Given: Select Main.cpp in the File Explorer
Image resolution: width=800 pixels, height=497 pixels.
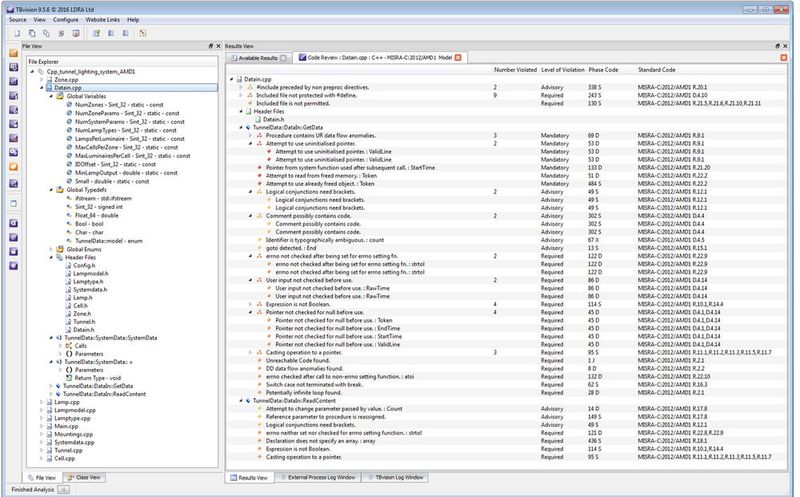Looking at the screenshot, I should (x=65, y=426).
